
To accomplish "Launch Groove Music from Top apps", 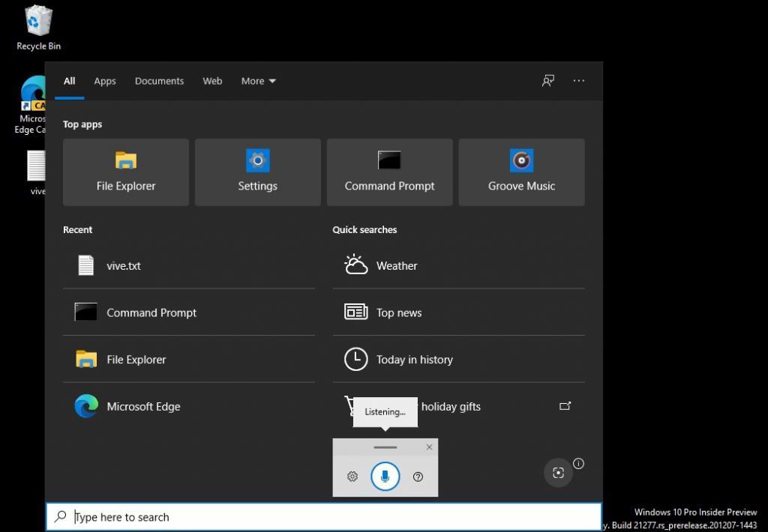I will (522, 172).
